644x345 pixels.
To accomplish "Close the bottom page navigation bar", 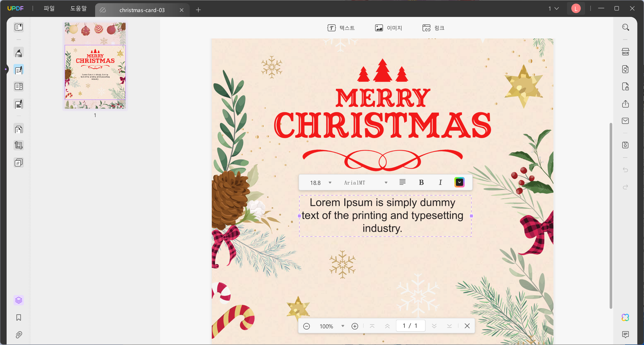I will pyautogui.click(x=467, y=326).
